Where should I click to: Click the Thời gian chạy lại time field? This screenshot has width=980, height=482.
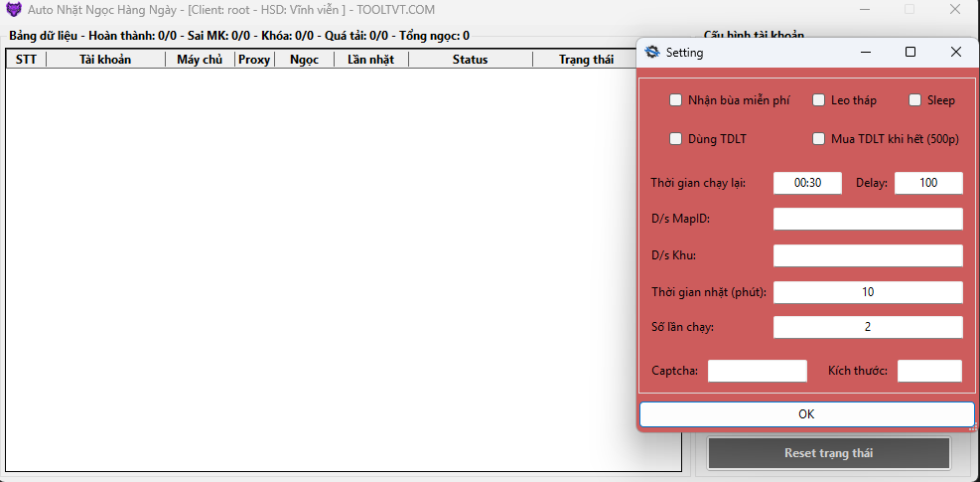807,183
